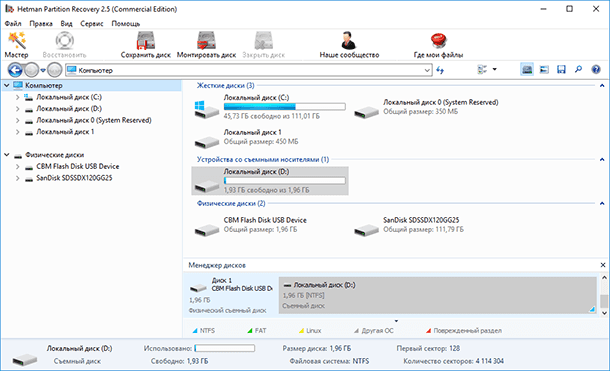This screenshot has width=610, height=371.
Task: Select CBM Flash Disk USB Device tree item
Action: click(x=77, y=166)
